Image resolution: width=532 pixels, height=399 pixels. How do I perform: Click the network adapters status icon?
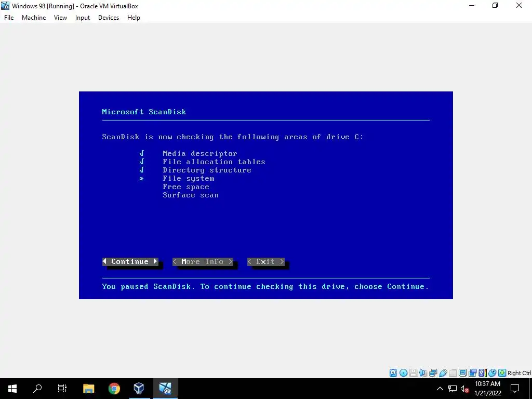433,373
